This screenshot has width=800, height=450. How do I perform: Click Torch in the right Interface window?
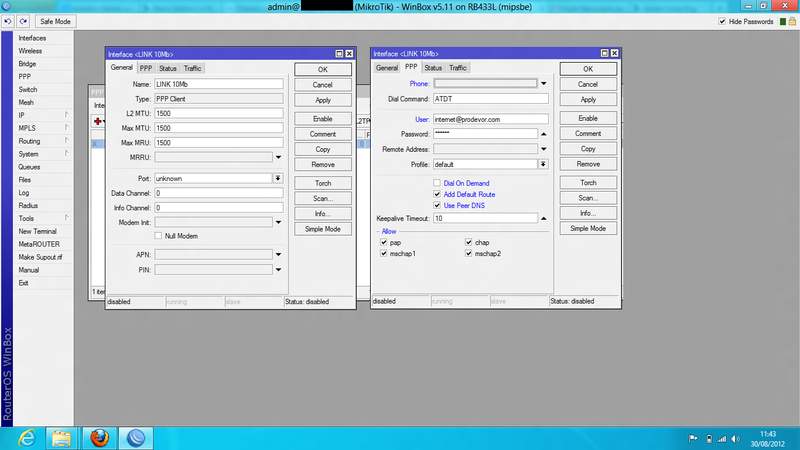pos(588,182)
